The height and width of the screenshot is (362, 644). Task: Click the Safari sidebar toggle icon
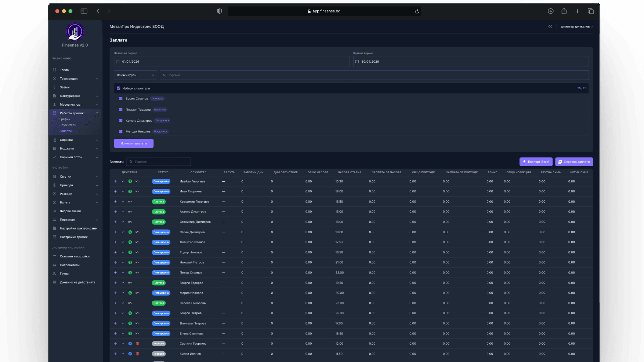coord(84,11)
